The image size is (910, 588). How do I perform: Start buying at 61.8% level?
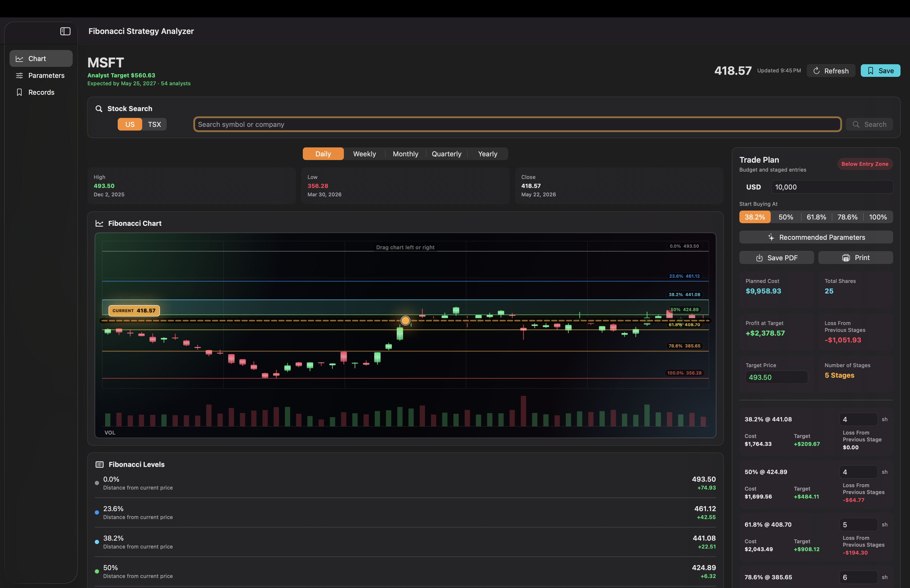point(816,217)
